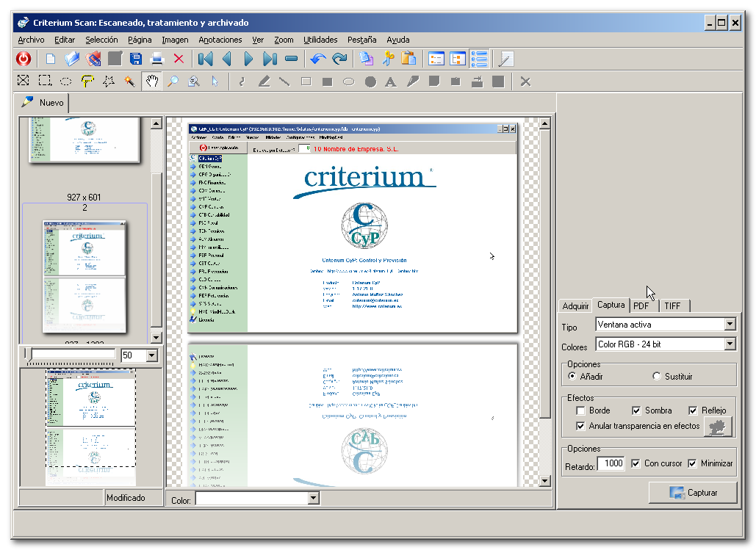Open the Pestaña menu
Image resolution: width=756 pixels, height=550 pixels.
(x=361, y=40)
